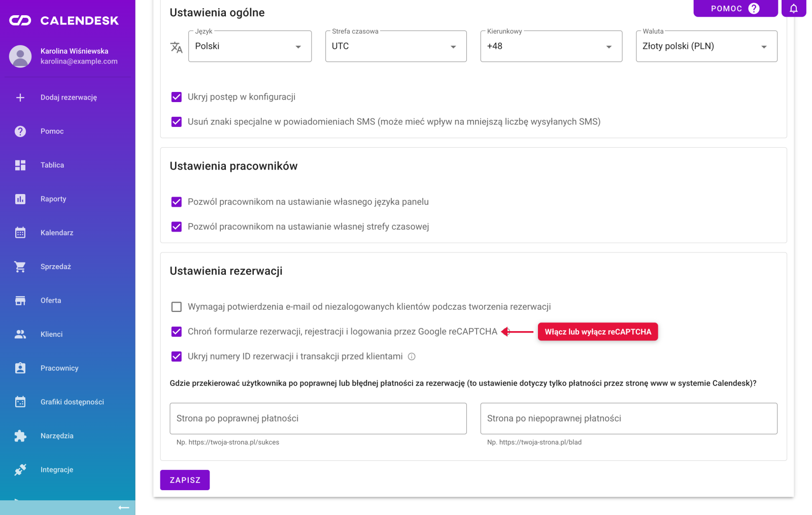Click the Grafiki dostępności calendar icon
Viewport: 812px width, 515px height.
pyautogui.click(x=20, y=402)
